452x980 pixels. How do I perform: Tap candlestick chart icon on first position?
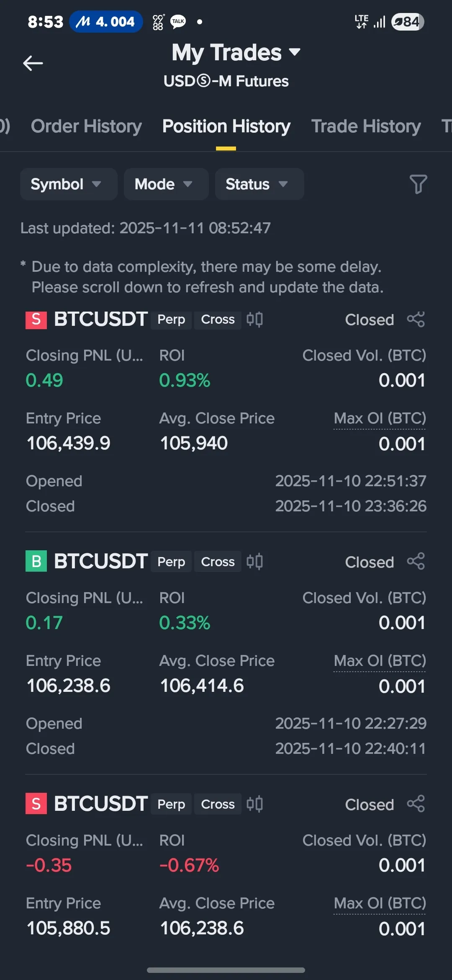click(x=254, y=320)
